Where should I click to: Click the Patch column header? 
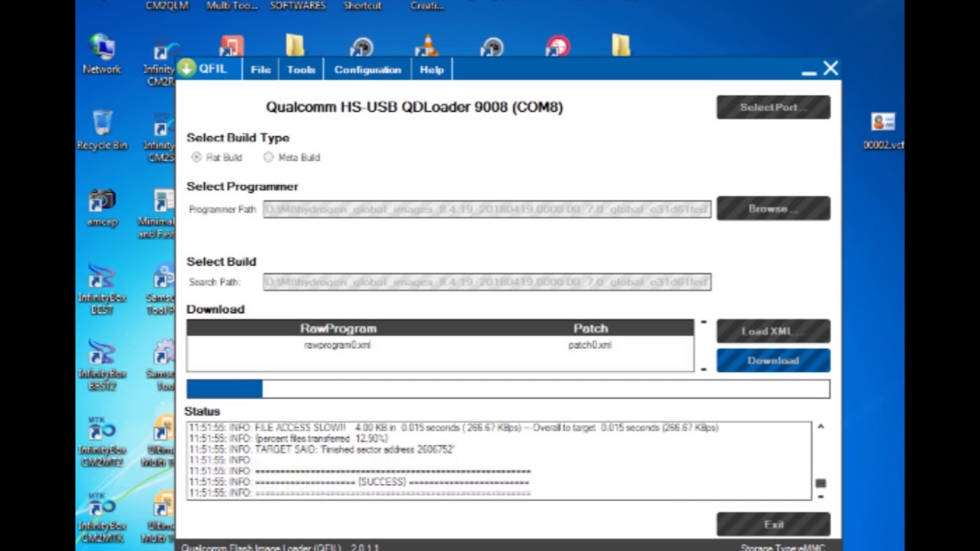point(591,328)
